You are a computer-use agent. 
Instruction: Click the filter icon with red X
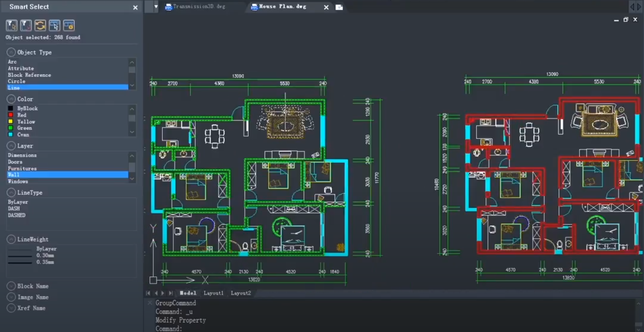[x=26, y=25]
